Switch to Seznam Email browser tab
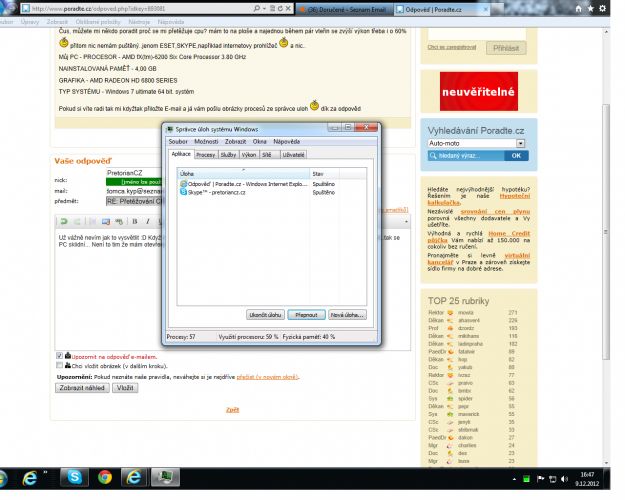This screenshot has width=625, height=500. click(x=344, y=9)
